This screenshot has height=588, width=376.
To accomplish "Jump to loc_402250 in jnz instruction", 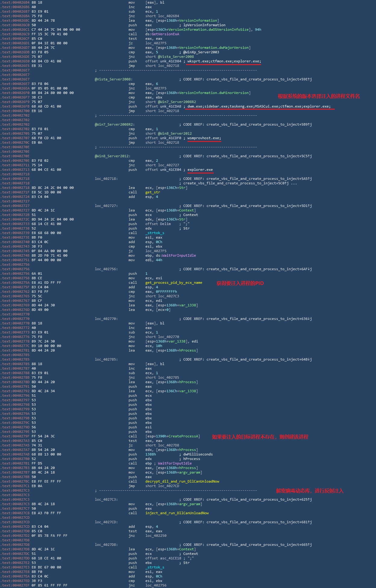I will tap(156, 536).
